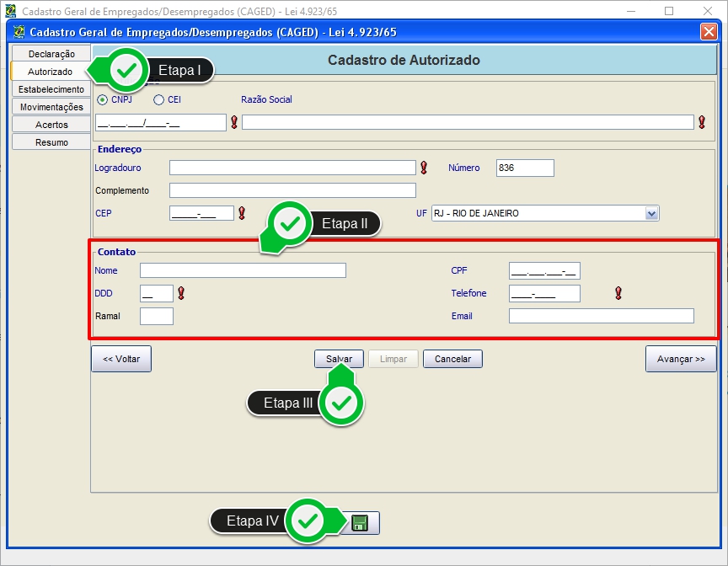The image size is (728, 566).
Task: Click the Complemento input field
Action: coord(292,190)
